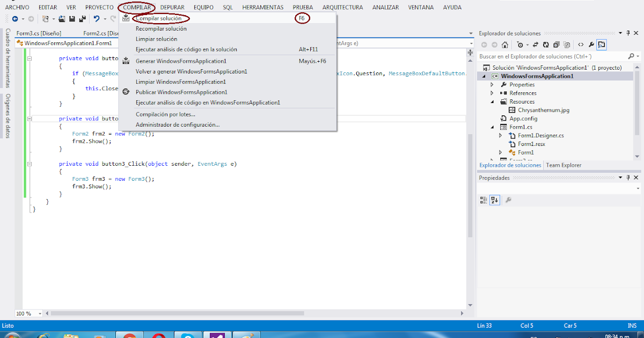Switch Properties panel to categorized view
Viewport: 644px width, 338px height.
[483, 200]
